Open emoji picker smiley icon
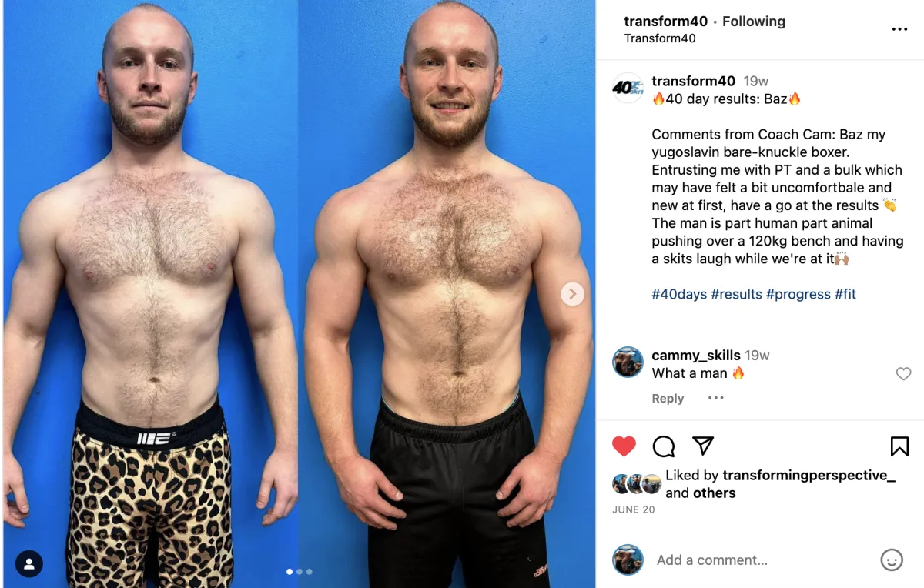924x588 pixels. point(892,560)
